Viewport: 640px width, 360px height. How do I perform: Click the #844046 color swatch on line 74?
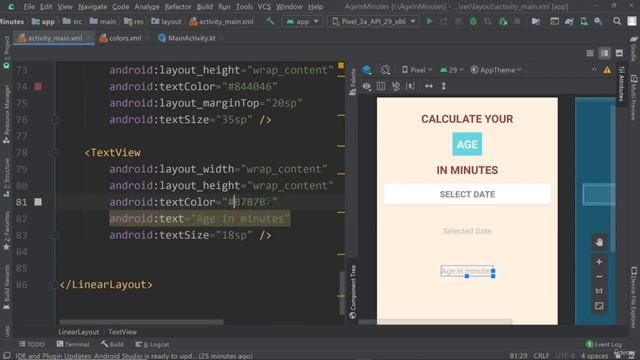[38, 87]
